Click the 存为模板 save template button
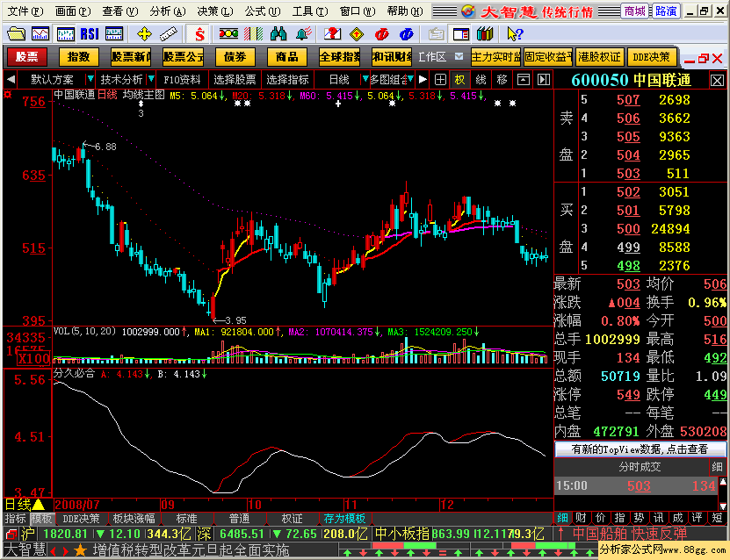730x560 pixels. (345, 519)
